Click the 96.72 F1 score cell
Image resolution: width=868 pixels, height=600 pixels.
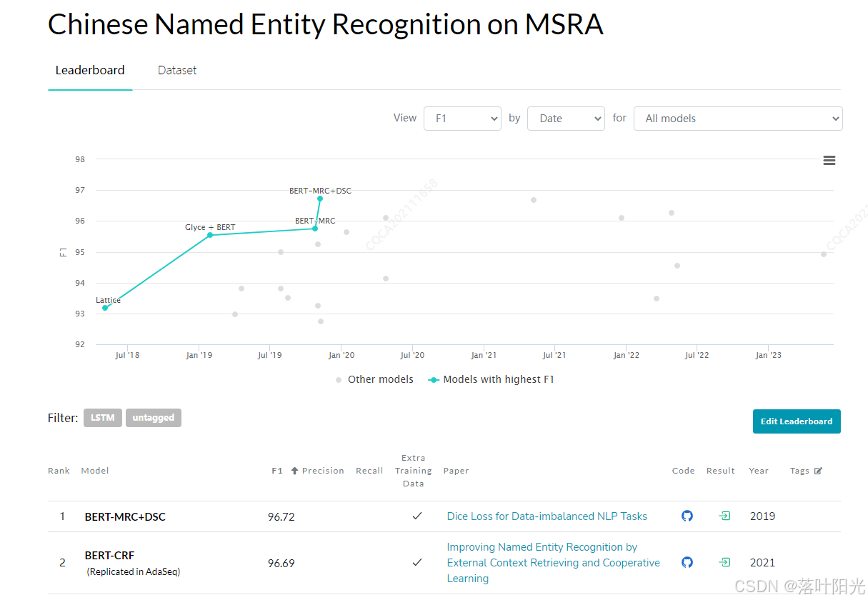[x=281, y=516]
